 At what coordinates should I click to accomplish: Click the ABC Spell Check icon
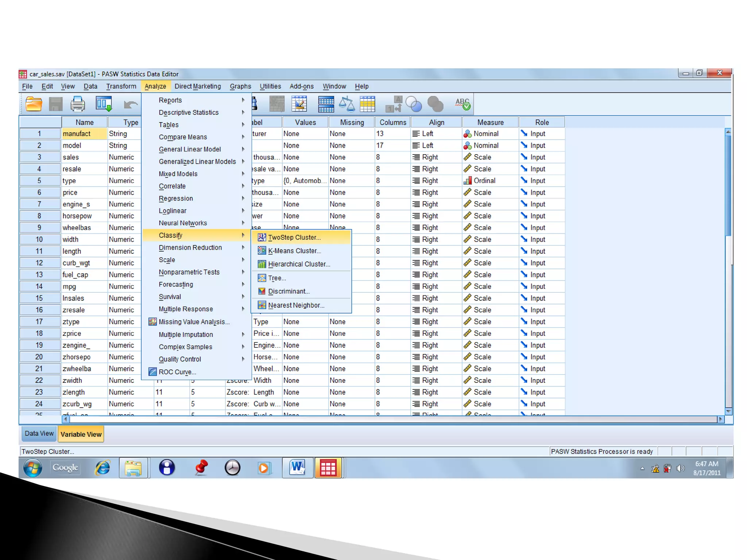point(462,104)
